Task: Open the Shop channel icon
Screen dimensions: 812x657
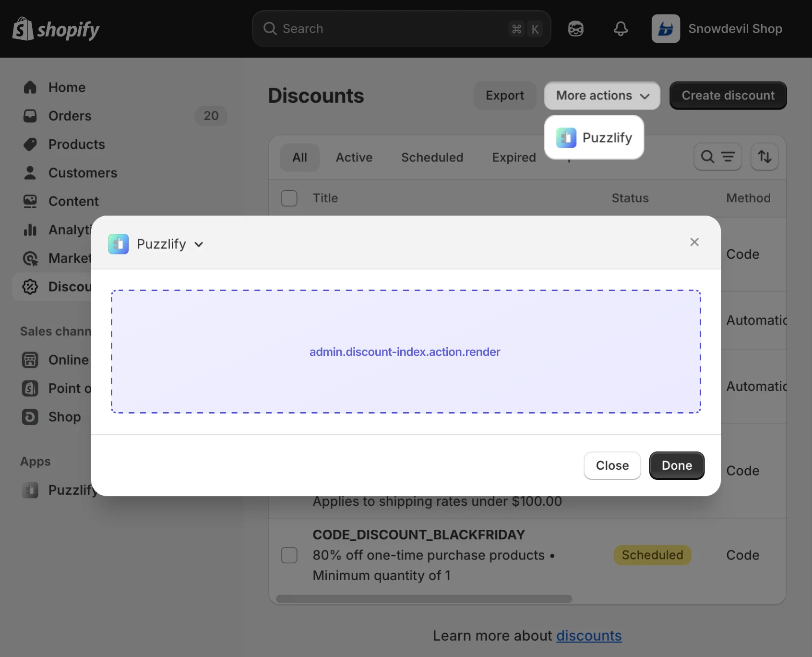Action: tap(30, 416)
